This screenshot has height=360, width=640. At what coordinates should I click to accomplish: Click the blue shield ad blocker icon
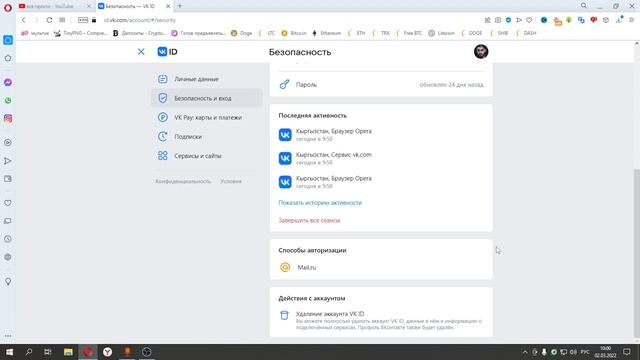click(508, 20)
